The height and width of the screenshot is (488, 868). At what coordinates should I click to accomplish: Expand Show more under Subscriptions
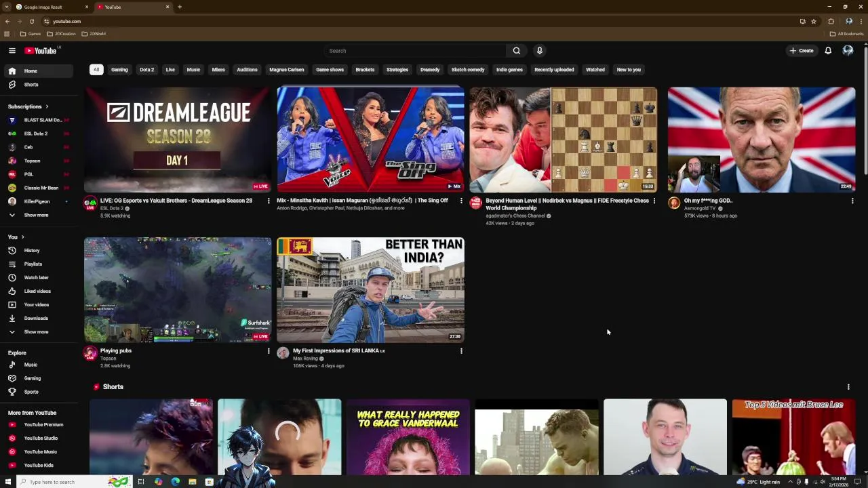point(39,216)
